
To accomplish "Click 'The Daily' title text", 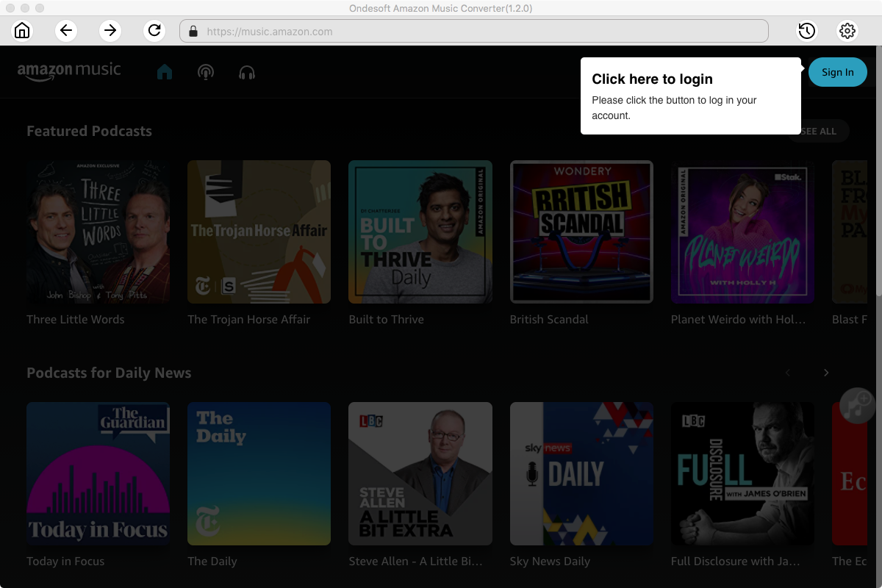I will coord(212,561).
